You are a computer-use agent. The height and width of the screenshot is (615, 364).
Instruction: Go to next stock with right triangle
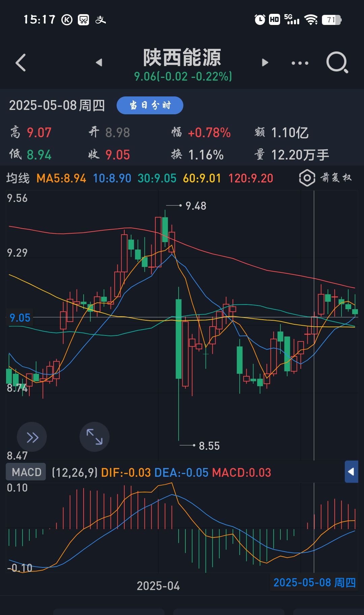[x=265, y=62]
